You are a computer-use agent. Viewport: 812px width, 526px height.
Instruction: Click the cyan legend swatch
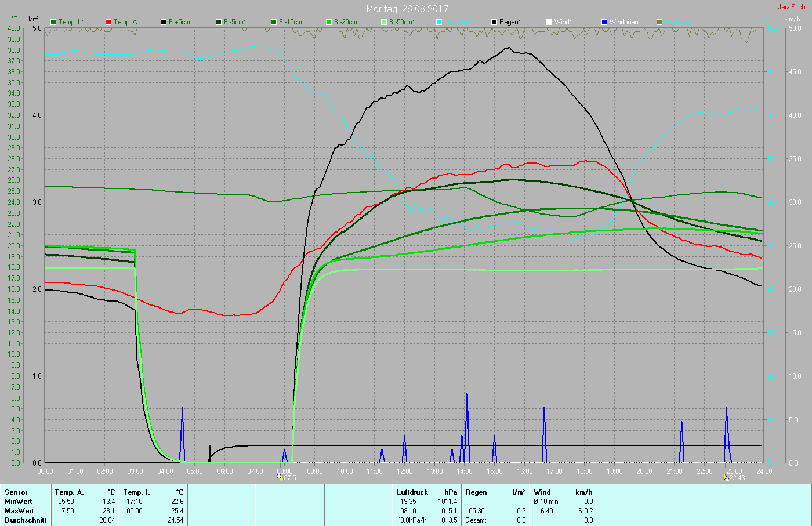[x=439, y=22]
